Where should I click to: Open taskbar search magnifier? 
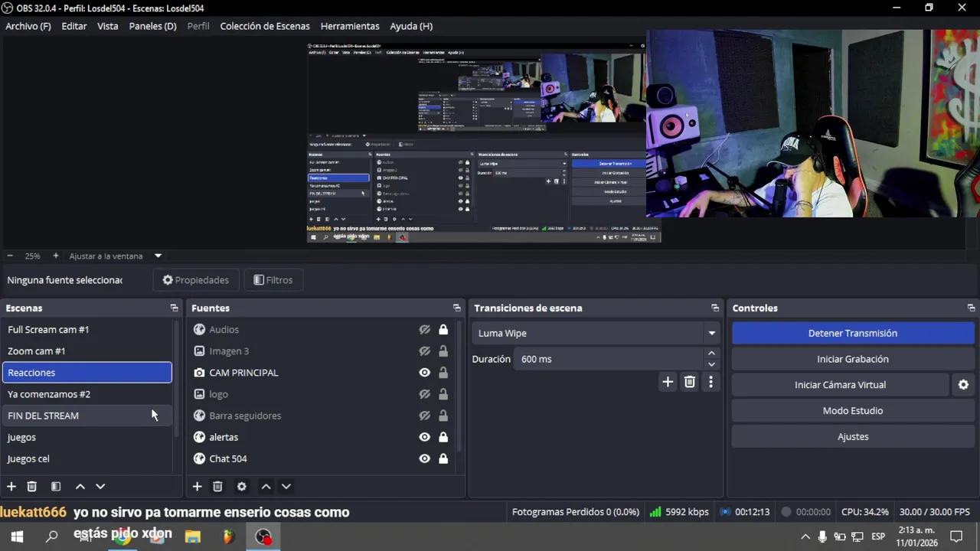pyautogui.click(x=52, y=536)
